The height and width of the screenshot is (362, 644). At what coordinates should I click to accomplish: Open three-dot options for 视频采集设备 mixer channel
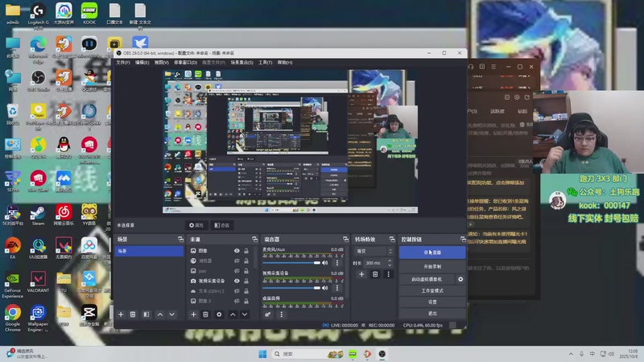[337, 288]
